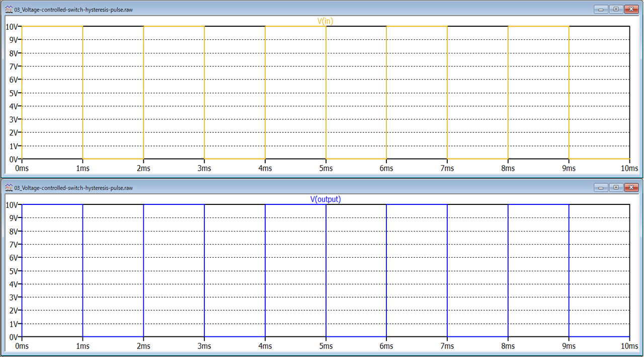Select the orange V(in) trace label

325,21
